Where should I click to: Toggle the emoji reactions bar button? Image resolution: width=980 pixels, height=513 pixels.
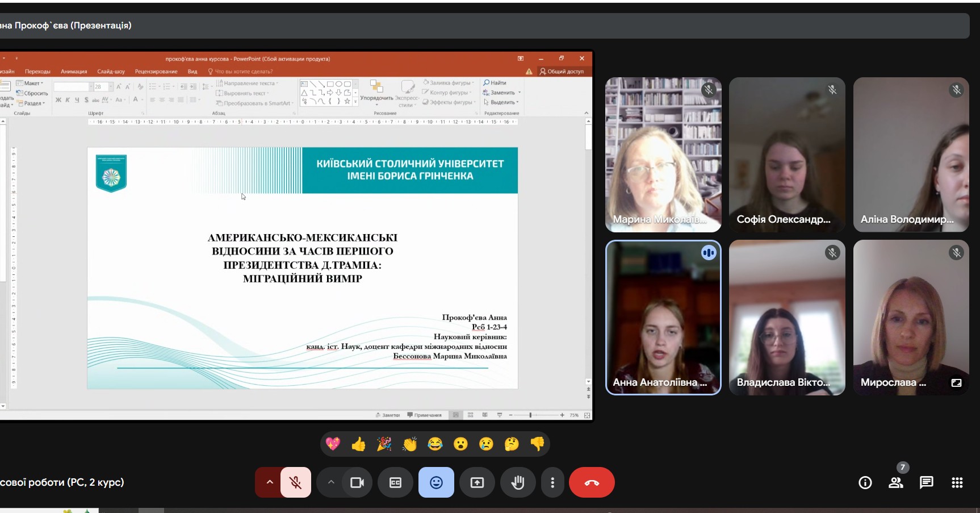(x=436, y=482)
